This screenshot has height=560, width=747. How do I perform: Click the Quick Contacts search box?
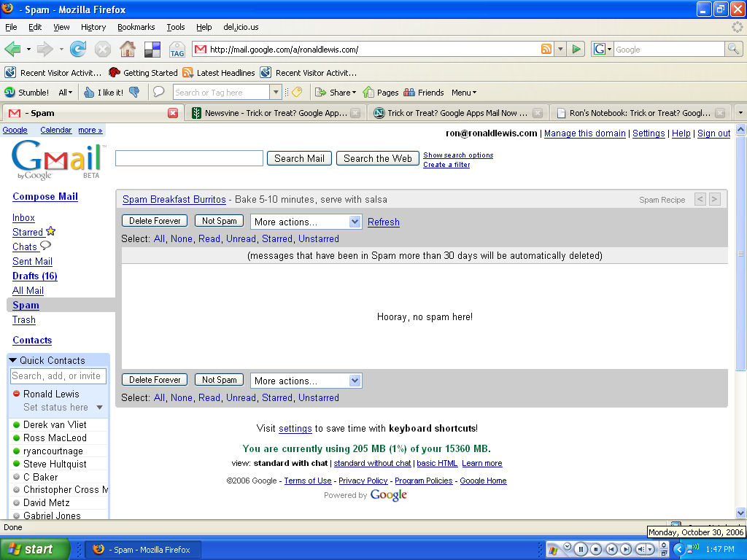pos(58,376)
